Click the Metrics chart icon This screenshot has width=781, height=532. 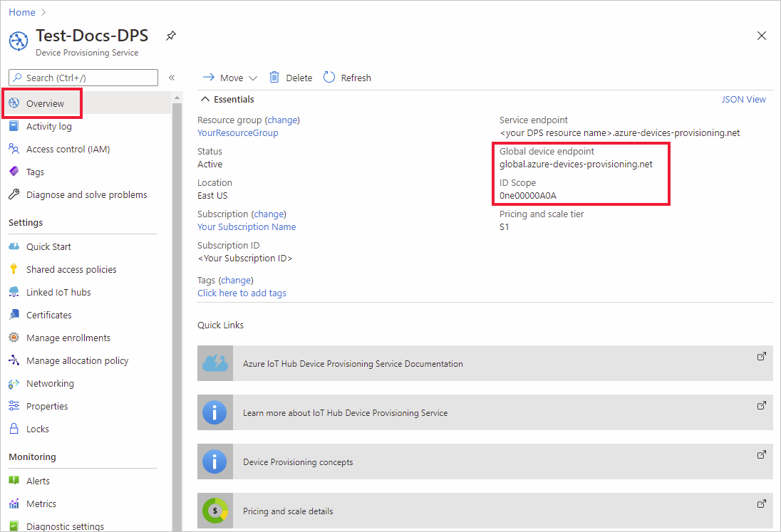[14, 504]
